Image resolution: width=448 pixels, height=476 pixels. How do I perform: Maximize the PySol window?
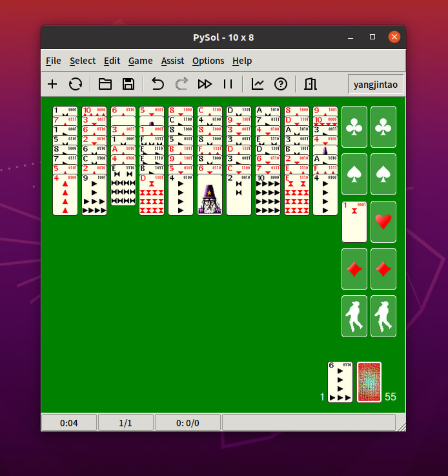[x=372, y=37]
